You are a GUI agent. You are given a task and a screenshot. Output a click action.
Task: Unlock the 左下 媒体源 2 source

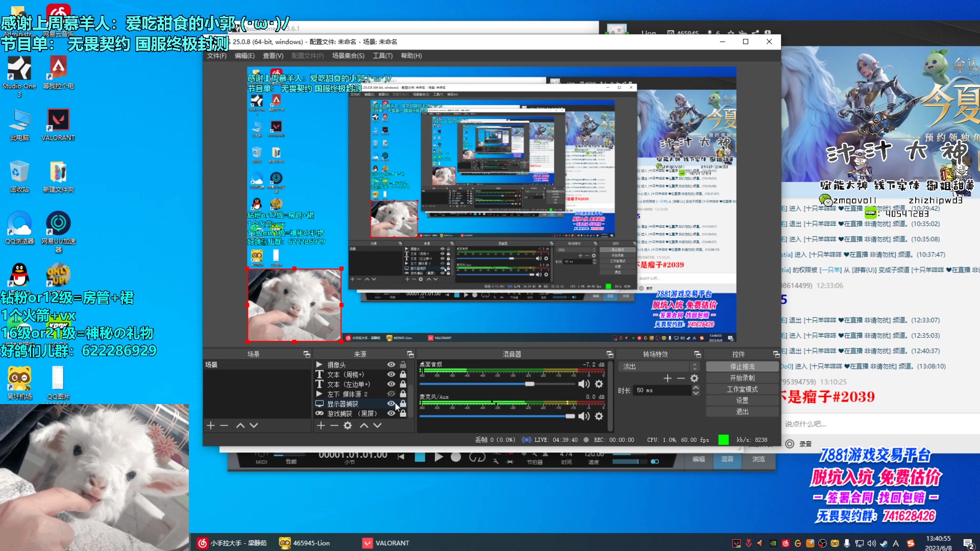click(403, 394)
